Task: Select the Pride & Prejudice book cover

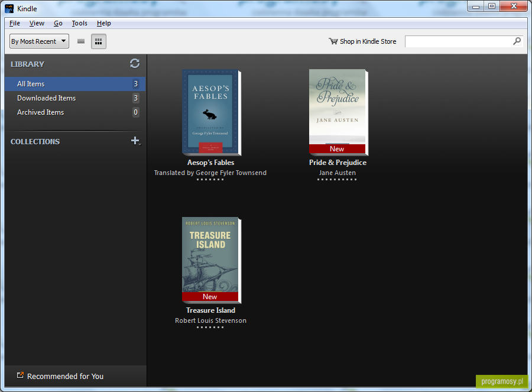Action: (x=338, y=112)
